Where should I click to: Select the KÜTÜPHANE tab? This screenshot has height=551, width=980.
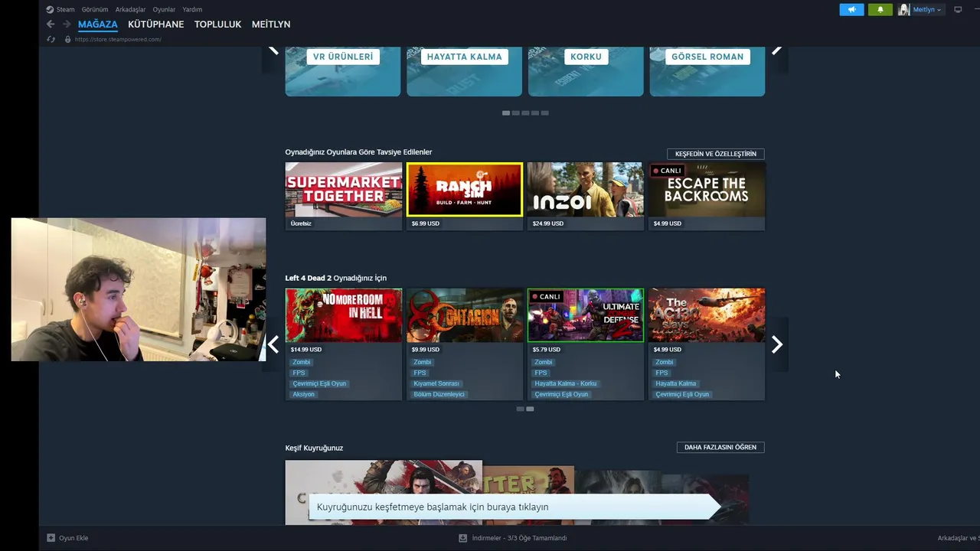coord(155,24)
